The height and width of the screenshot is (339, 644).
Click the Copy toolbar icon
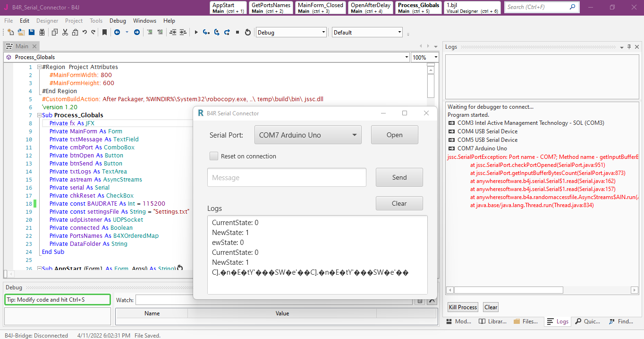pyautogui.click(x=55, y=32)
